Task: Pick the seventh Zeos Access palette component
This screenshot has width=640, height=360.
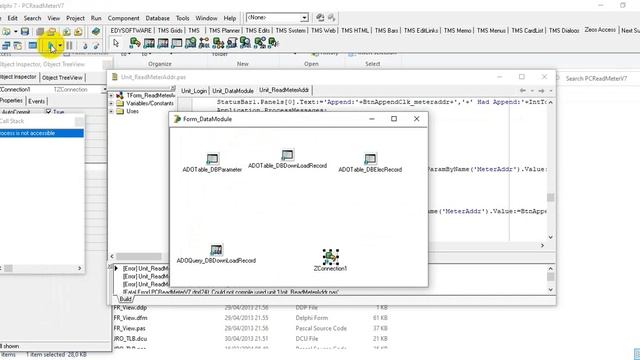Action: (218, 43)
